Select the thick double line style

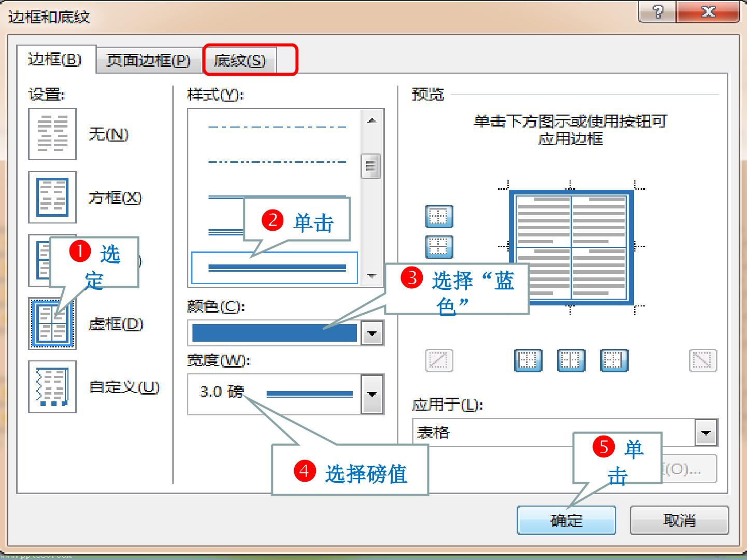point(274,268)
